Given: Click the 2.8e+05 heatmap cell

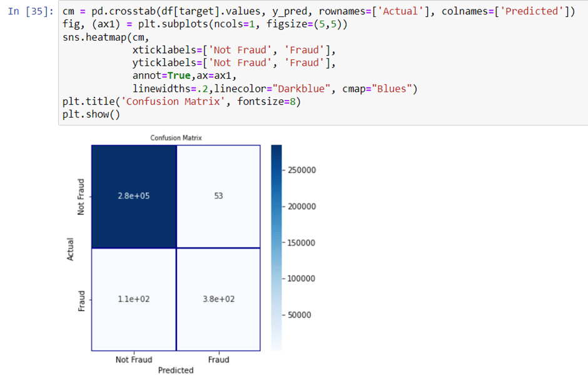Looking at the screenshot, I should 134,196.
